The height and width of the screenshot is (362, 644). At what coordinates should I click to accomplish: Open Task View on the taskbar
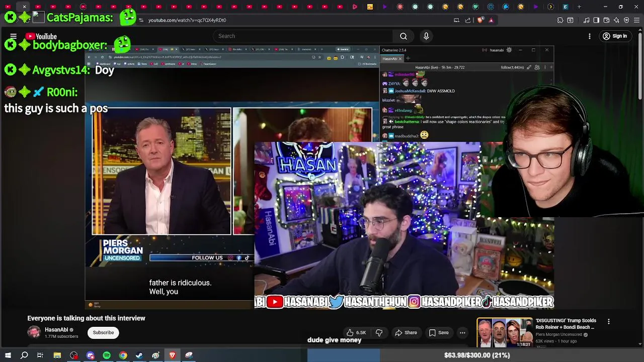40,355
